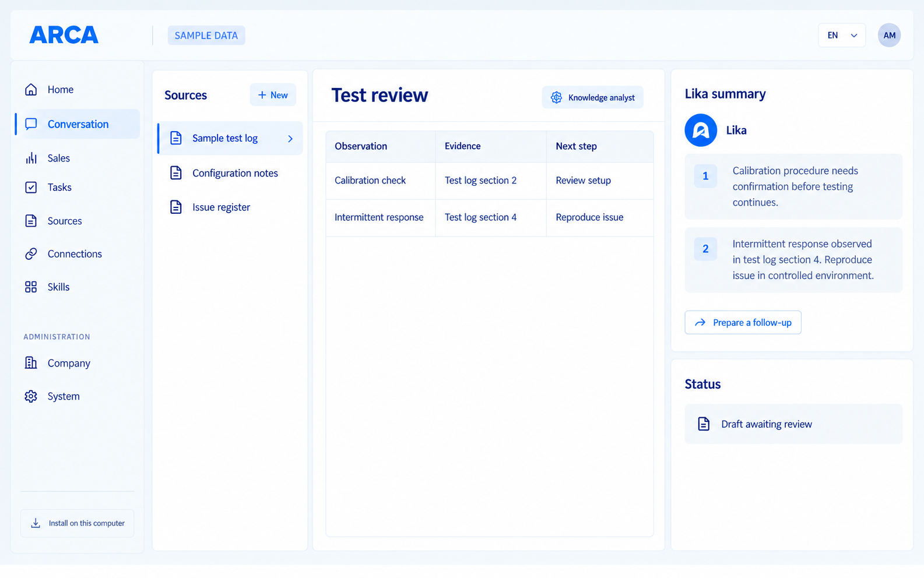Expand the Sample test log chevron
The image size is (924, 578).
pos(290,139)
